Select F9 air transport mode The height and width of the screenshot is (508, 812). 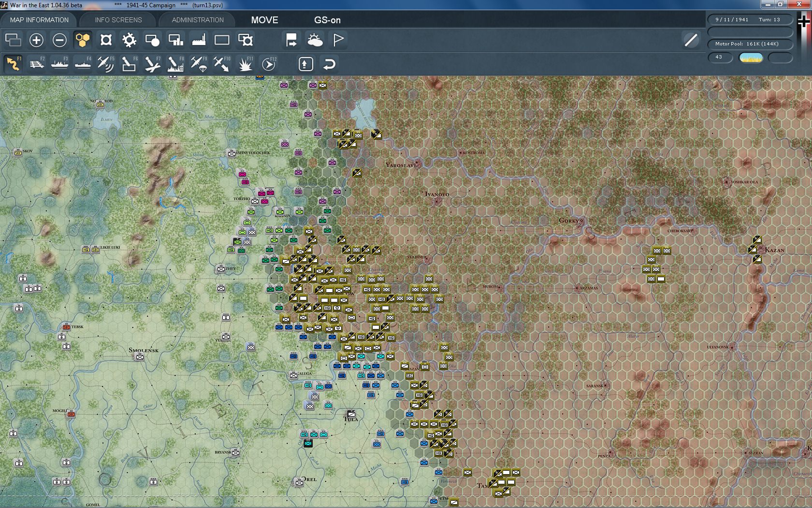(199, 64)
